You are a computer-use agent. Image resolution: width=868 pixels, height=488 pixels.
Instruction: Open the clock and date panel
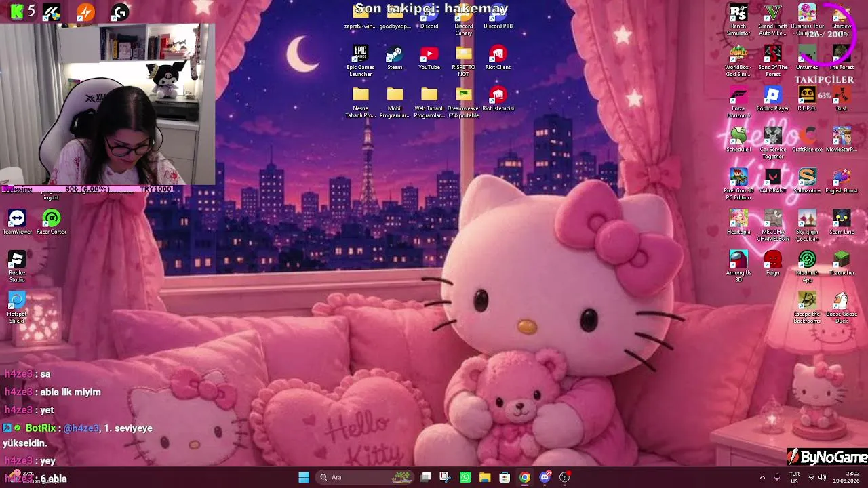click(x=847, y=477)
